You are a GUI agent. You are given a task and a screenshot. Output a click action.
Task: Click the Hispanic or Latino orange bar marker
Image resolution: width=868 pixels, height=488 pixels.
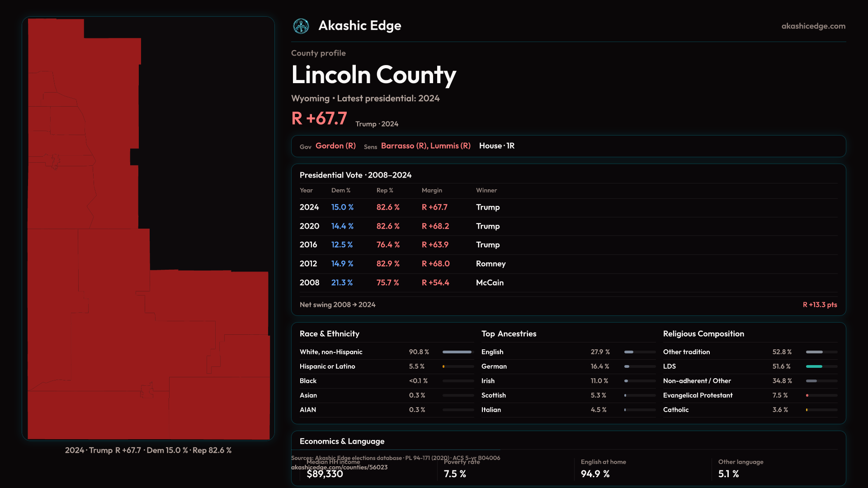coord(443,366)
